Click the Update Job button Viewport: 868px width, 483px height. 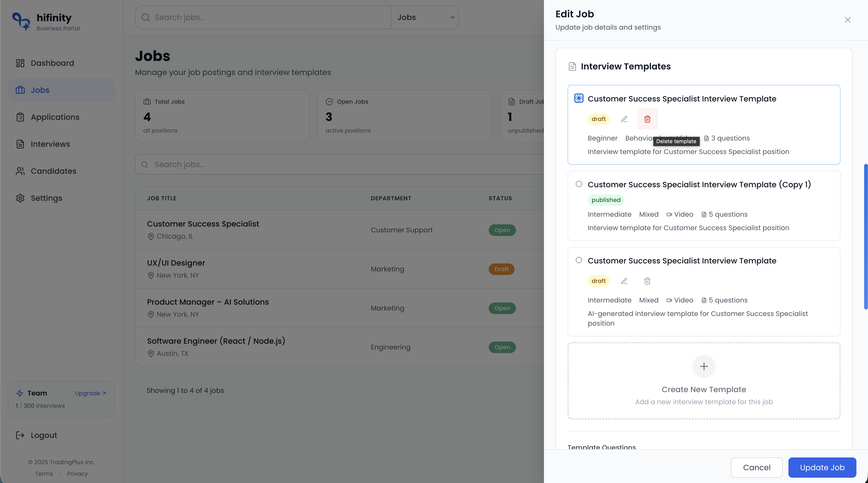click(x=822, y=467)
